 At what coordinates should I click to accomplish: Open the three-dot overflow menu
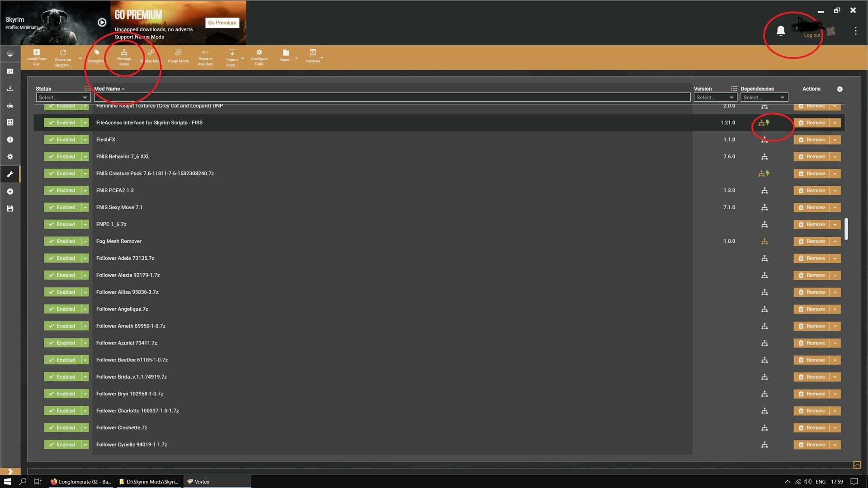tap(855, 31)
